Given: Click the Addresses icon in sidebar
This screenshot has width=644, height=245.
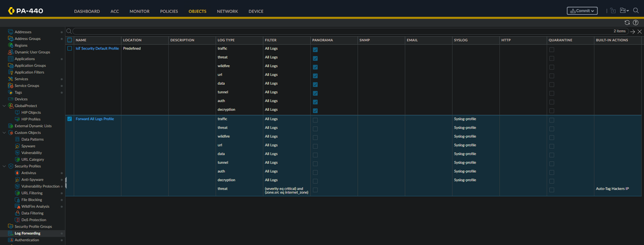Looking at the screenshot, I should pos(11,32).
